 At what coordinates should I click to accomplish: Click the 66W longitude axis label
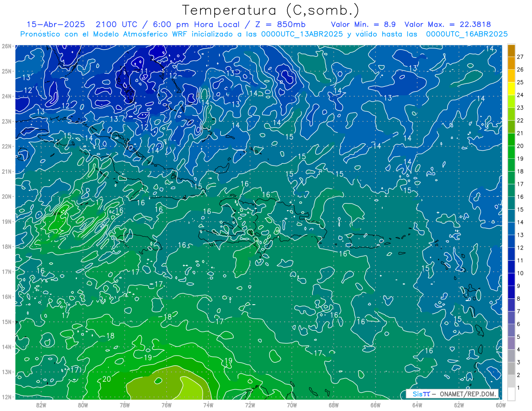375,405
